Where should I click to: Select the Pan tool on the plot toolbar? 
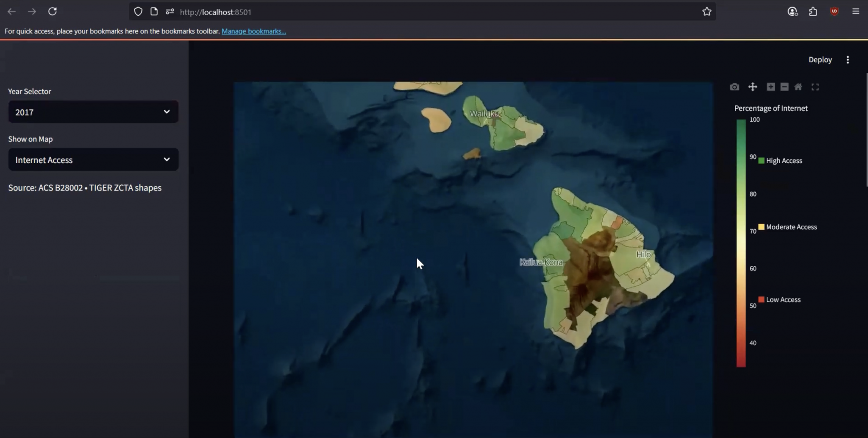pos(754,86)
